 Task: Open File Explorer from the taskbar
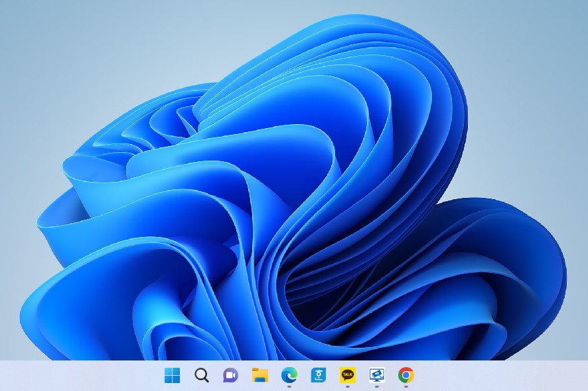tap(260, 375)
